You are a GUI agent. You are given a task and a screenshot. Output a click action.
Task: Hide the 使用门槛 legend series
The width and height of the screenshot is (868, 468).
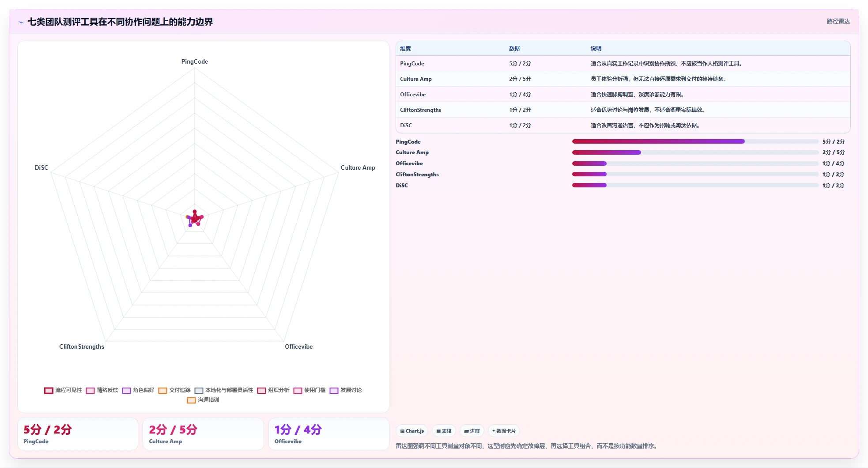click(x=309, y=390)
